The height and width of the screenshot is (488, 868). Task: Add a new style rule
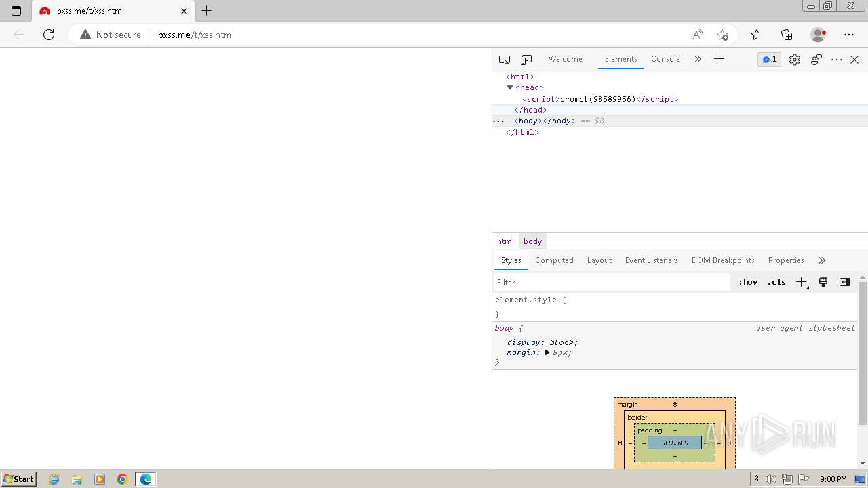tap(802, 283)
